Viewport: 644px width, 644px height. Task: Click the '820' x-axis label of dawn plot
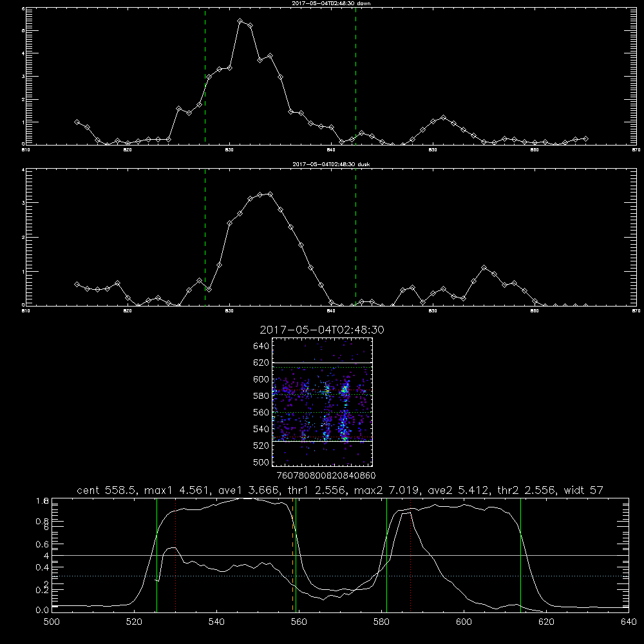(128, 150)
